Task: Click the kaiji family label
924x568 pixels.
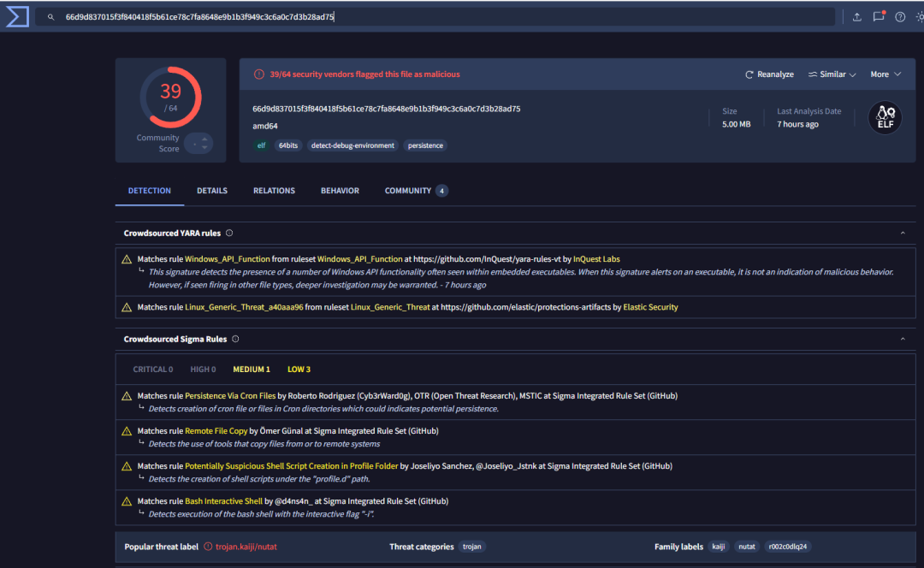Action: click(x=719, y=547)
